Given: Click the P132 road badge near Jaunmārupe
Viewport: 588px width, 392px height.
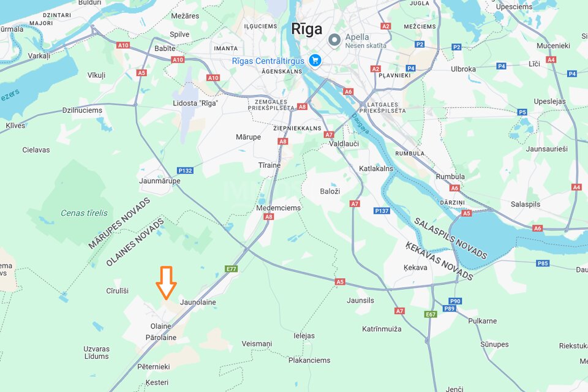Looking at the screenshot, I should point(185,171).
